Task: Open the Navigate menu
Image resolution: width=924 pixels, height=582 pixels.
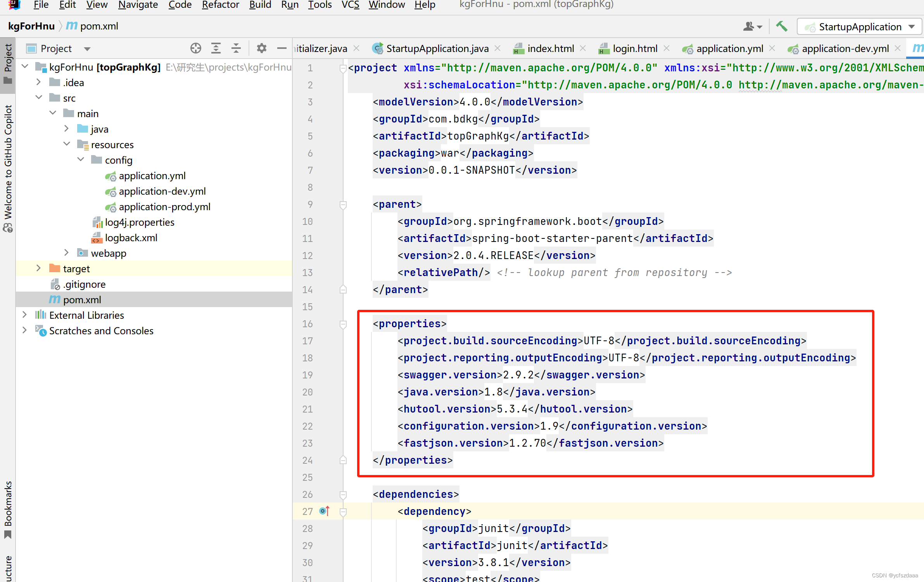Action: [x=138, y=5]
